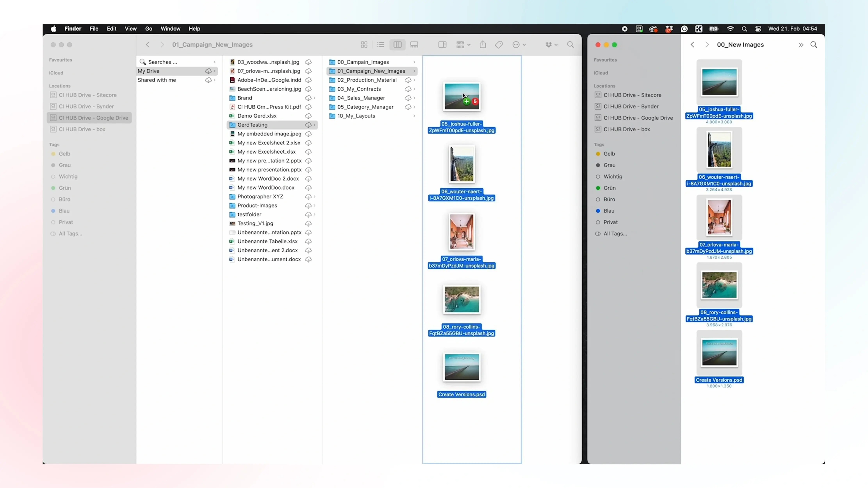Open Control Centre in the menu bar
This screenshot has width=868, height=488.
pos(758,29)
